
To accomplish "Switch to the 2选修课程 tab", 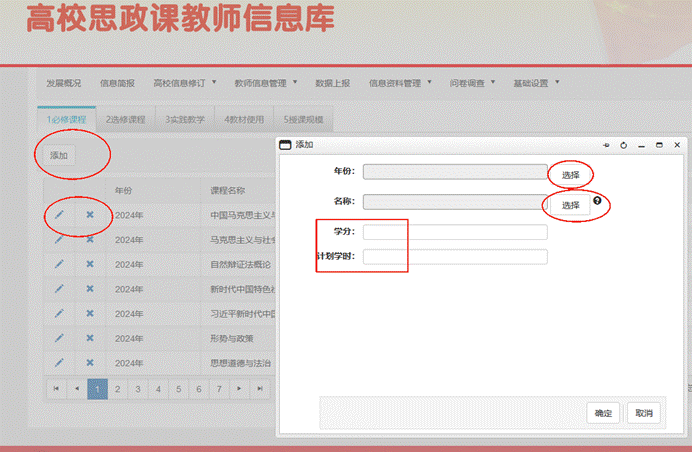I will coord(127,120).
